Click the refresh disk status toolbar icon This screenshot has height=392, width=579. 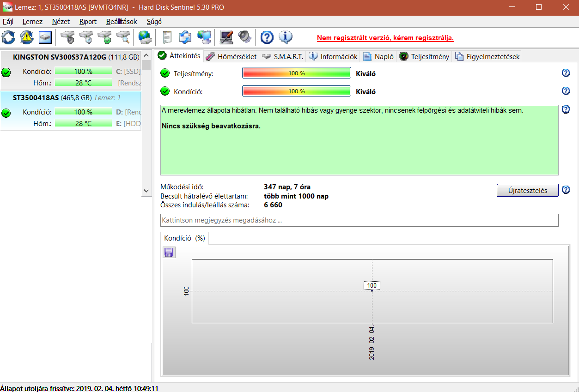click(x=8, y=37)
